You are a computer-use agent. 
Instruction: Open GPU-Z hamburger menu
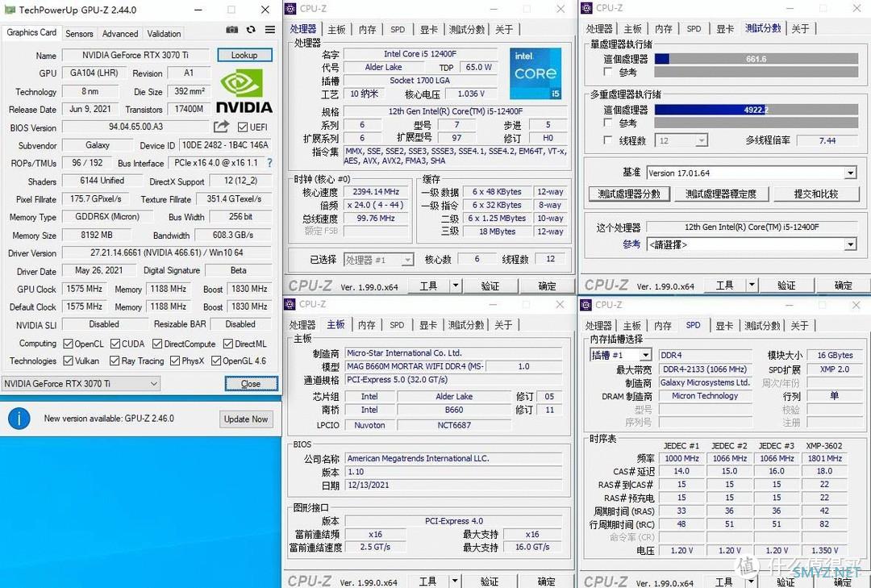tap(270, 30)
